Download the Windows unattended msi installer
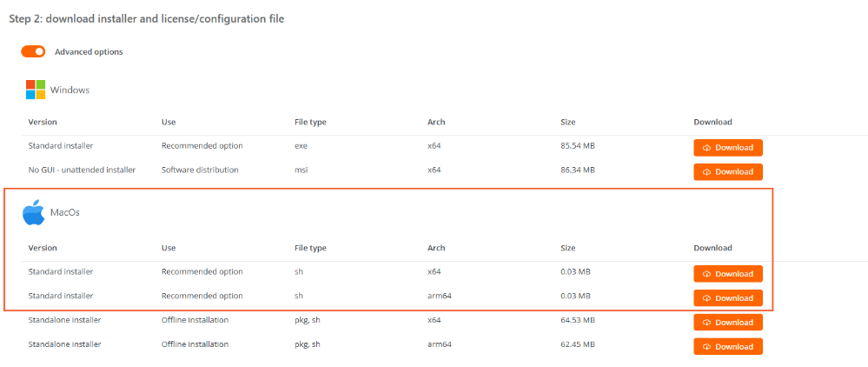Screen dimensions: 868x367 tap(728, 172)
